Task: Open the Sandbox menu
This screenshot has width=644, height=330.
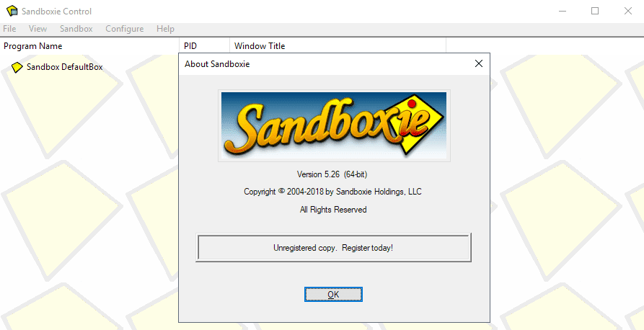Action: [x=76, y=29]
